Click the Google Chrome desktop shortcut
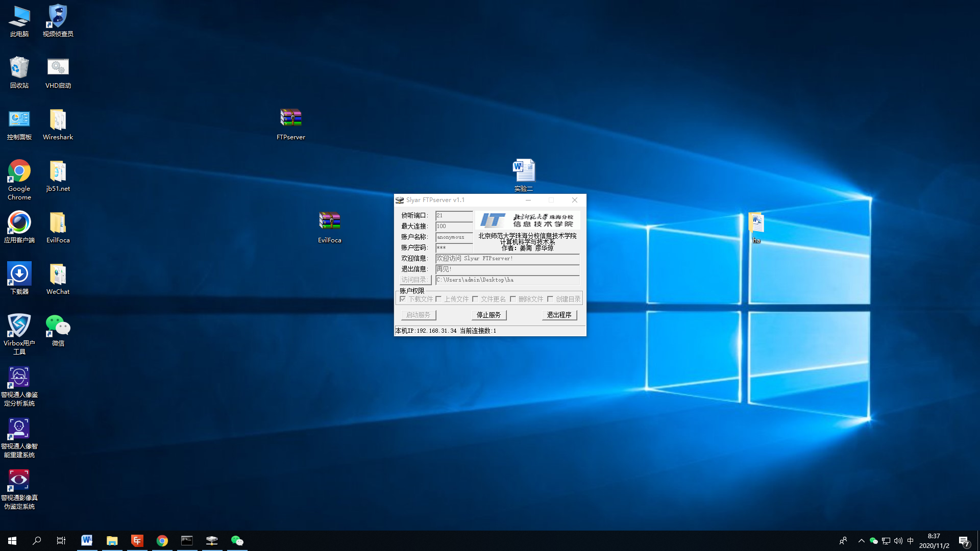 point(19,172)
